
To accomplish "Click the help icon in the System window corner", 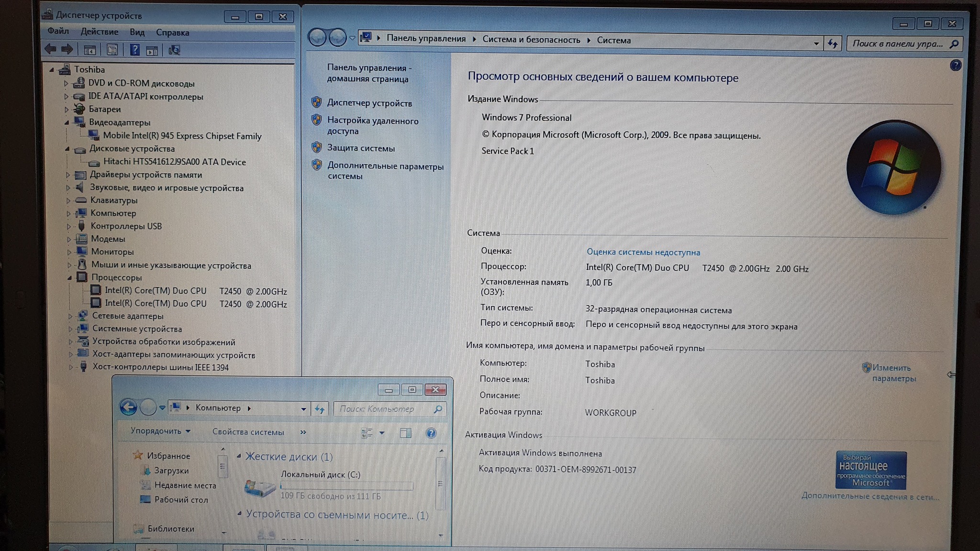I will point(955,66).
